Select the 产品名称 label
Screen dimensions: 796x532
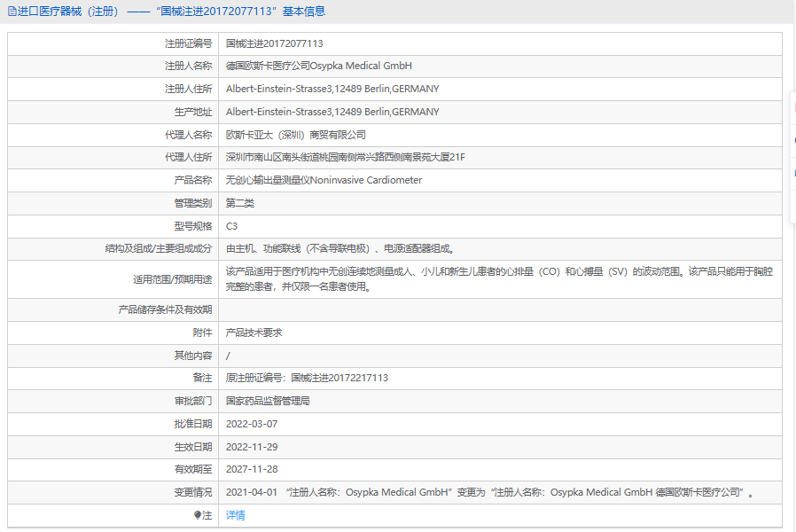[193, 180]
